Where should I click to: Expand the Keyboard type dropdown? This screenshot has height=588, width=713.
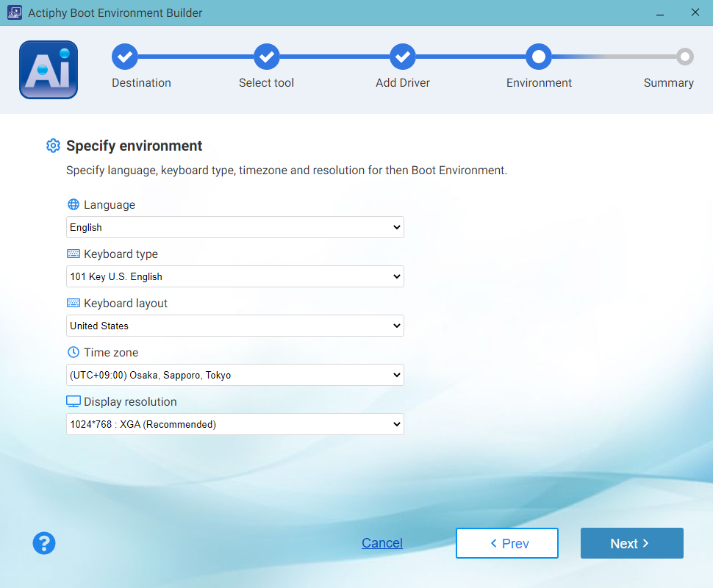click(234, 276)
